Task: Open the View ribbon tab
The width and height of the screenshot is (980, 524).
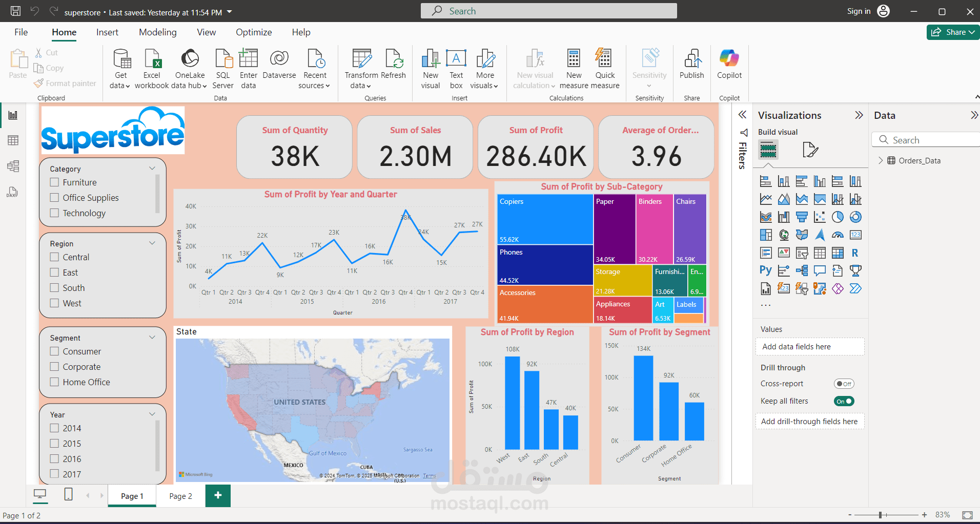Action: tap(206, 32)
